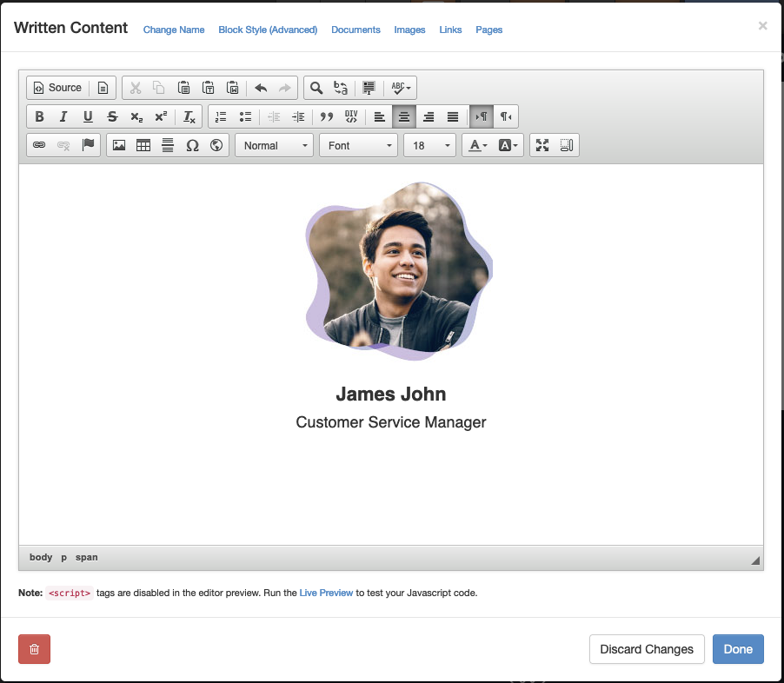This screenshot has width=784, height=683.
Task: Justify the text
Action: pos(453,117)
